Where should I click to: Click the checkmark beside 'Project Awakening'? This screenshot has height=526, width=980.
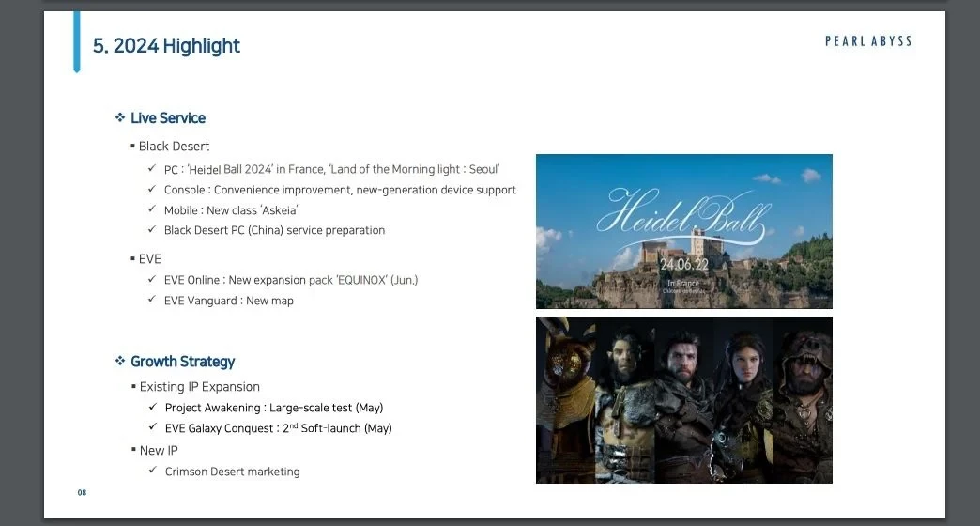coord(152,407)
